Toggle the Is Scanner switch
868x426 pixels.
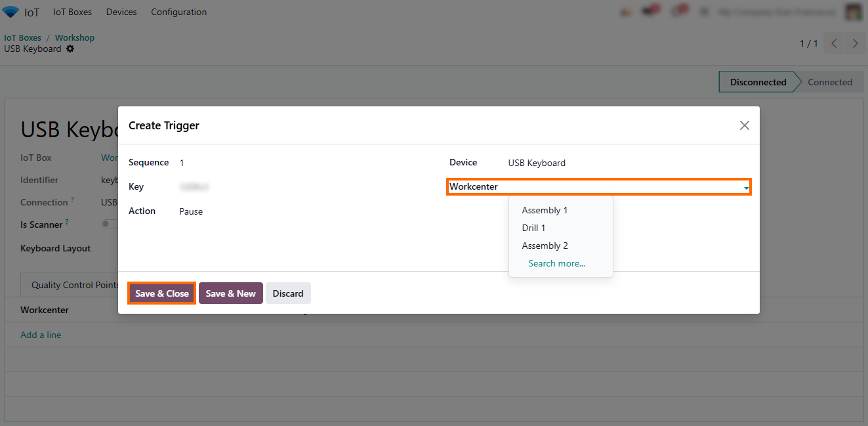pos(108,224)
